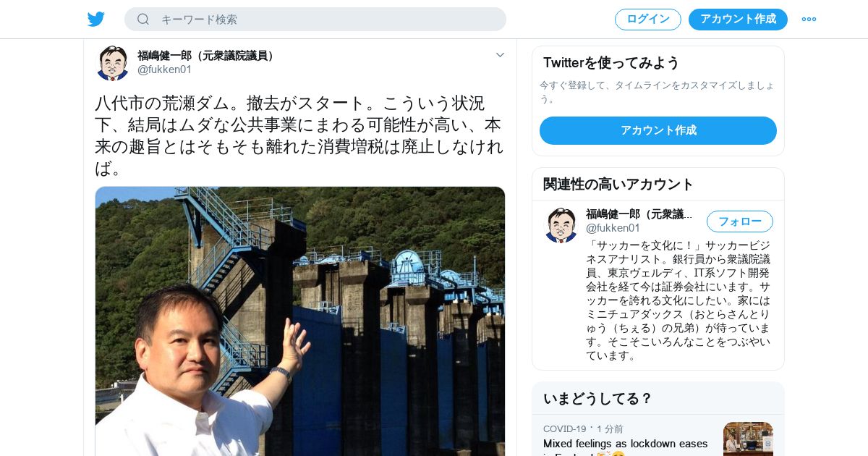The height and width of the screenshot is (456, 868).
Task: Click the header アカウント作成 button
Action: tap(738, 20)
